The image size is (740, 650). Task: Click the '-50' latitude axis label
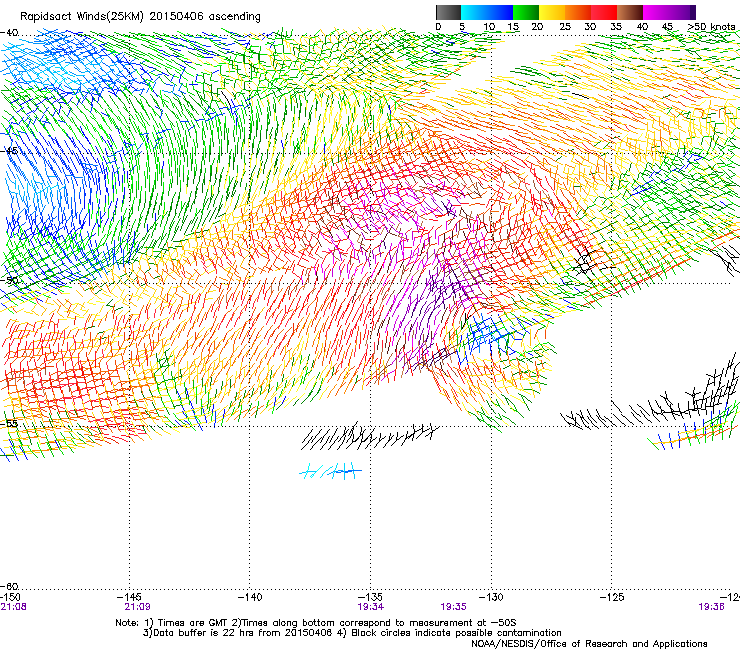(9, 280)
